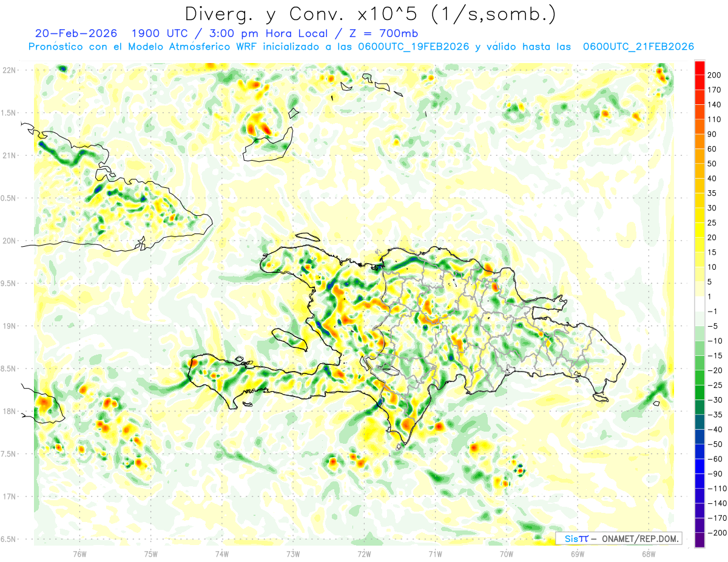
Task: Click the title 'Diverg. y Conv. x10^5 (1/s,somb.)'
Action: [x=370, y=14]
